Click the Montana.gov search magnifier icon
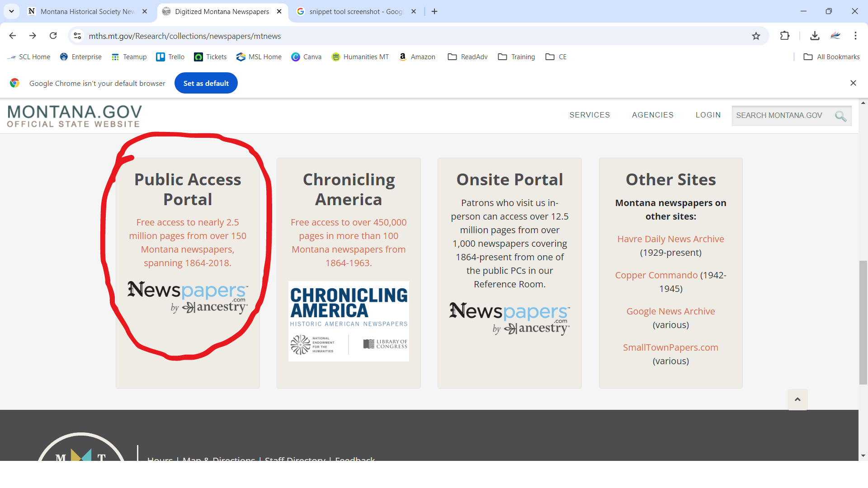Screen dimensions: 868x488 coord(840,116)
